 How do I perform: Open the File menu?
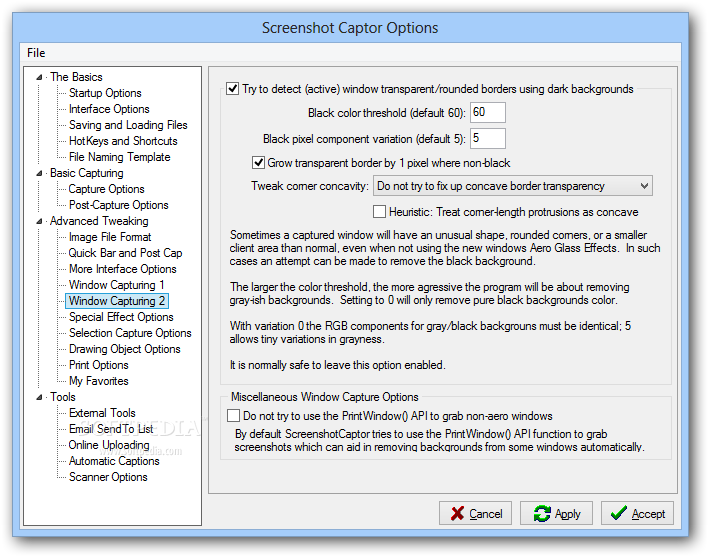coord(36,53)
